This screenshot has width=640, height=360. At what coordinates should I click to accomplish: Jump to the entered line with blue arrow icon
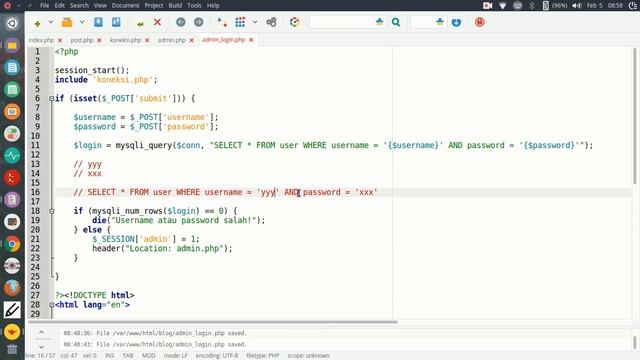point(456,22)
